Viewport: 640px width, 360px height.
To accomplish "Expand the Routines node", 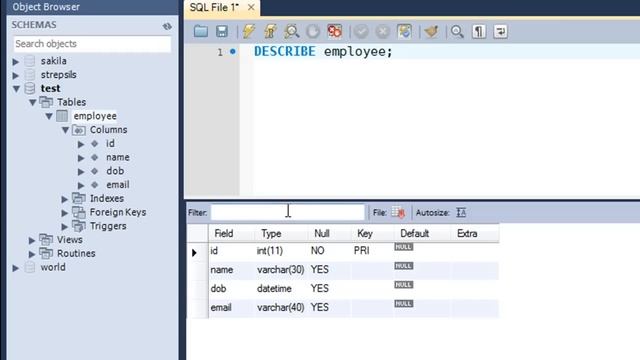I will (x=32, y=254).
